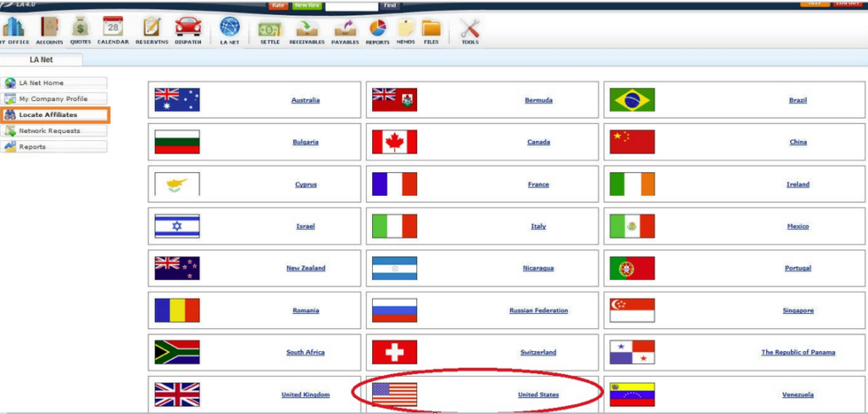
Task: Open the Reports pie chart icon
Action: click(377, 28)
